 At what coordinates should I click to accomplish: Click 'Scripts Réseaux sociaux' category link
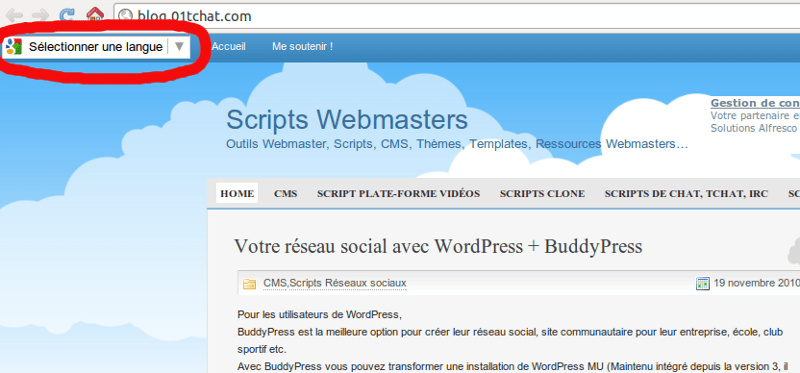[348, 283]
